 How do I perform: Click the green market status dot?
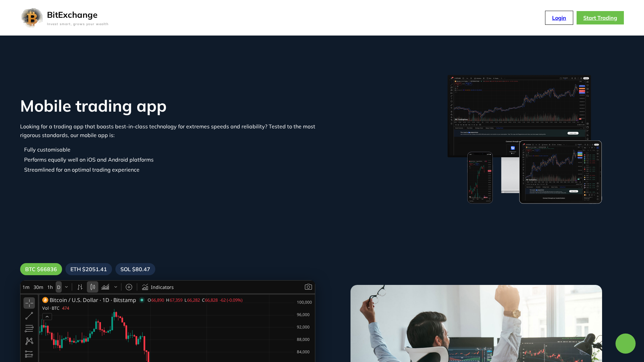(142, 300)
